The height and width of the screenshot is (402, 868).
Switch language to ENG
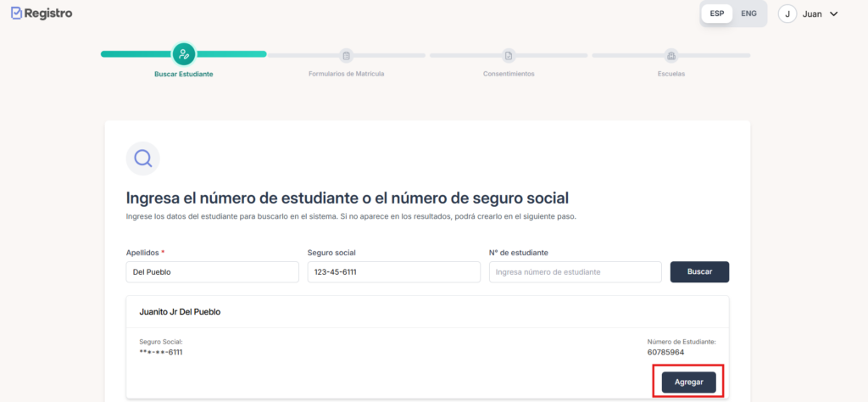pos(748,14)
